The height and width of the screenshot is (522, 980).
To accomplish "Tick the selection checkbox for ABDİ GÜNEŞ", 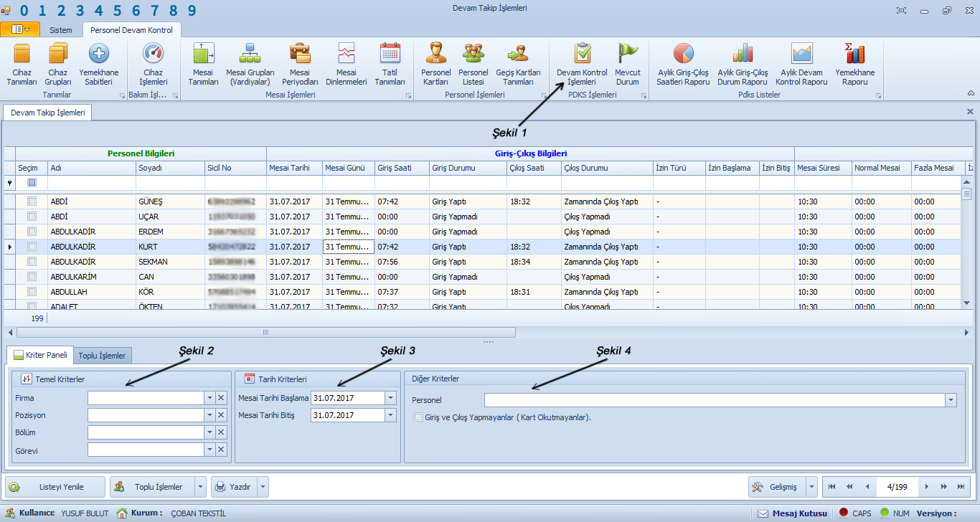I will click(x=32, y=201).
